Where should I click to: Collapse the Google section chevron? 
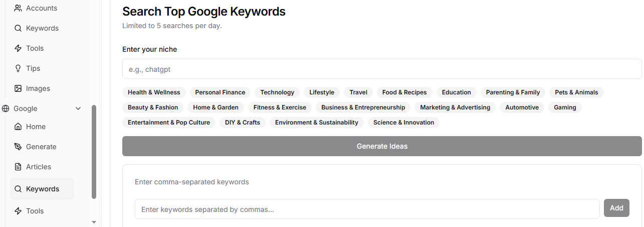point(78,108)
